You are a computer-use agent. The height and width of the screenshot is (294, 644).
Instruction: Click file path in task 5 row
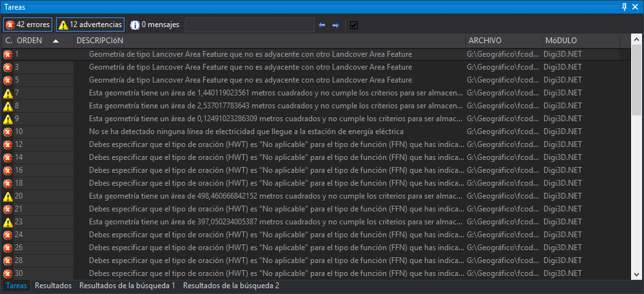coord(503,80)
